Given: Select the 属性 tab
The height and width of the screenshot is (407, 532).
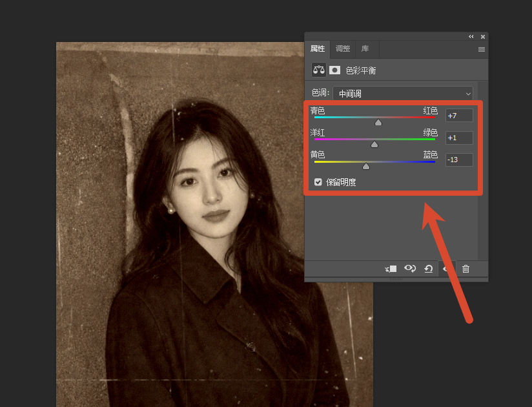Looking at the screenshot, I should click(x=318, y=48).
